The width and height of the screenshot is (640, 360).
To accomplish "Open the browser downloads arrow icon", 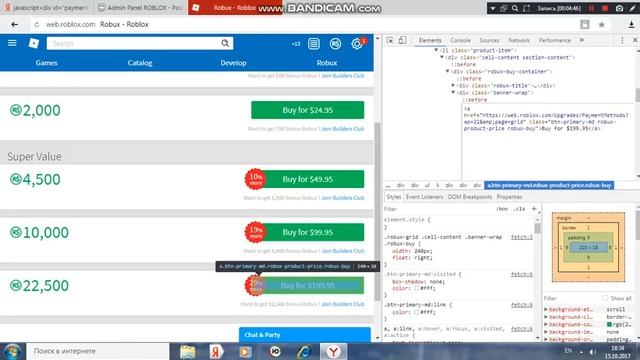I will (x=631, y=24).
